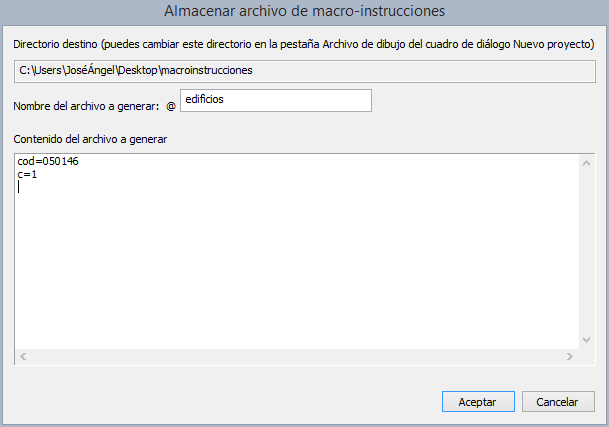Click 'C:\Users' at start of directory path
Image resolution: width=609 pixels, height=427 pixels.
[x=41, y=71]
